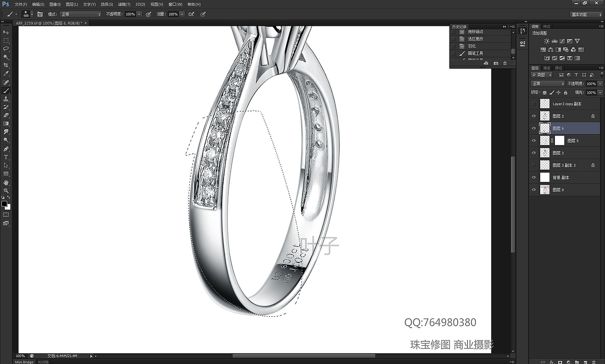605x364 pixels.
Task: Open the layer blend mode 正常 dropdown
Action: 548,84
